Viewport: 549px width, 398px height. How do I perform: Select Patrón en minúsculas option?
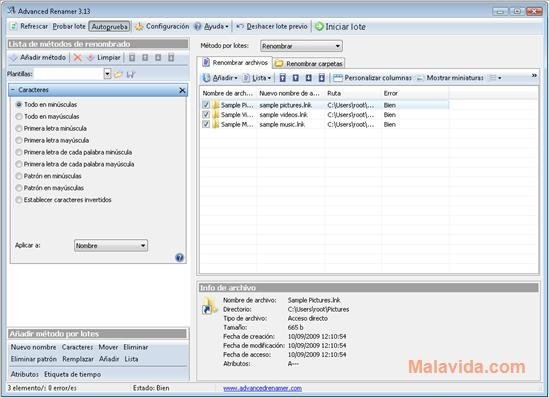tap(49, 176)
